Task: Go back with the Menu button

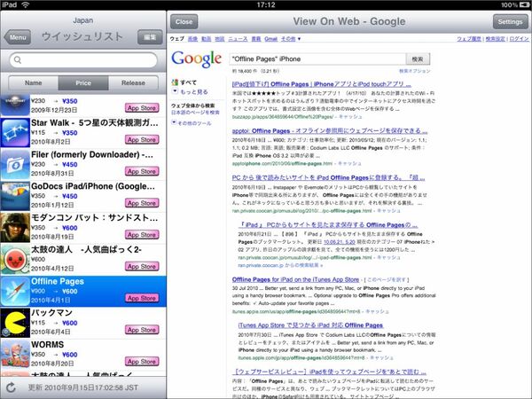Action: [18, 37]
